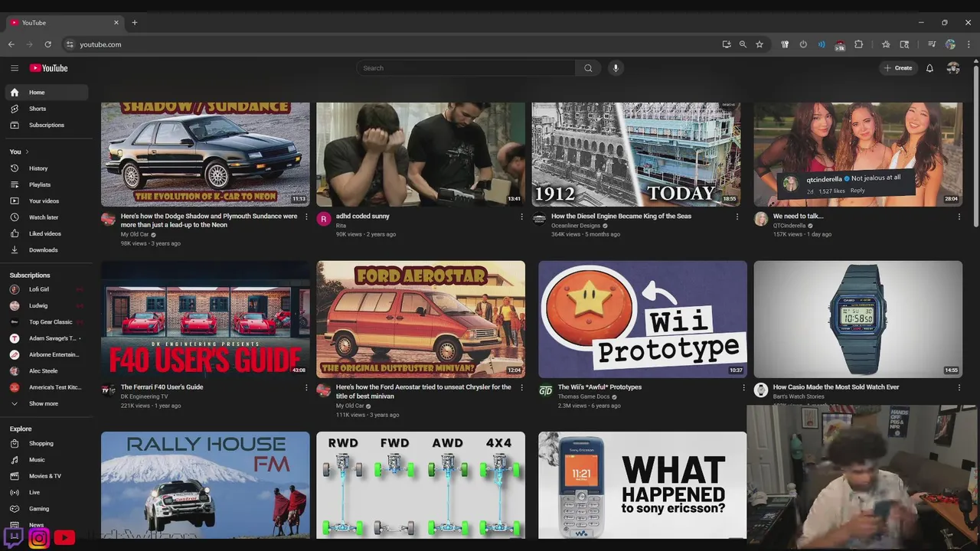Screen dimensions: 980x551
Task: Play the F40 User's Guide thumbnail
Action: pyautogui.click(x=205, y=319)
